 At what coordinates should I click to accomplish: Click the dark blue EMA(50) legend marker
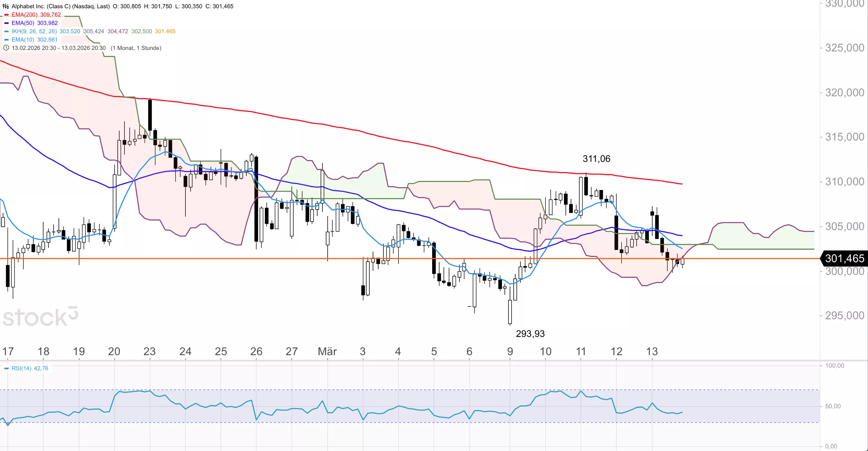(x=6, y=23)
